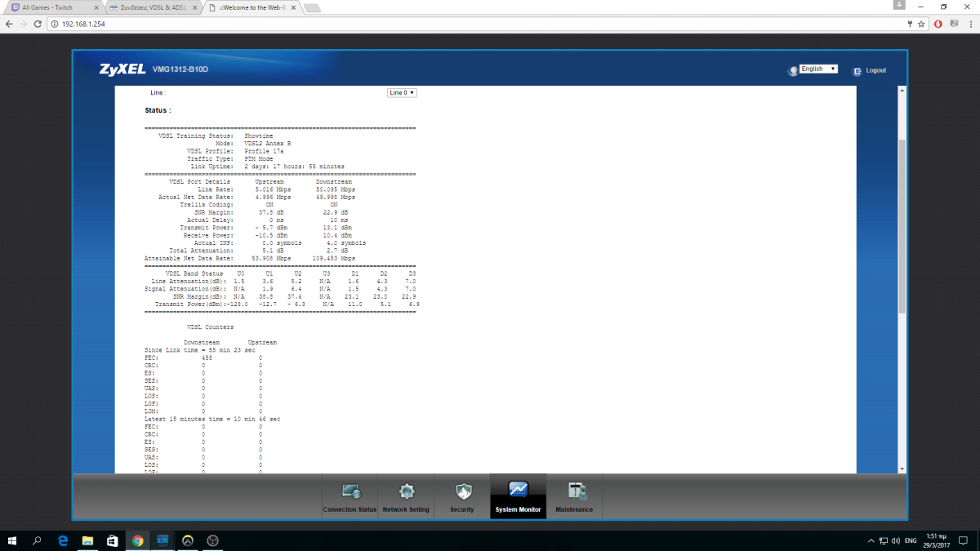Go back in browser history
This screenshot has width=980, height=551.
pyautogui.click(x=9, y=24)
